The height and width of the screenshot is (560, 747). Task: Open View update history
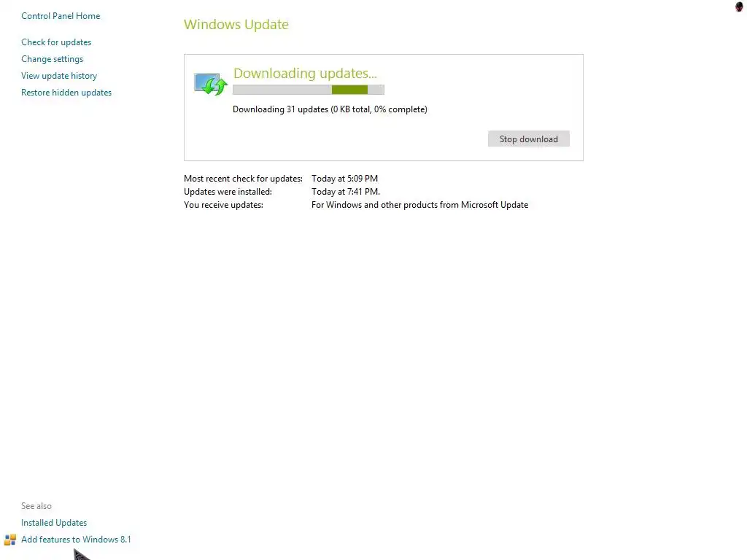tap(59, 76)
